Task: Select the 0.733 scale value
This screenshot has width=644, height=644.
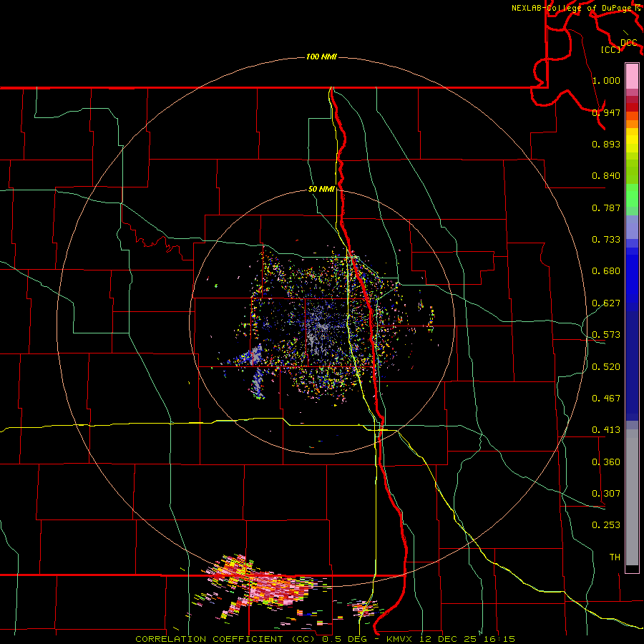Action: 606,240
